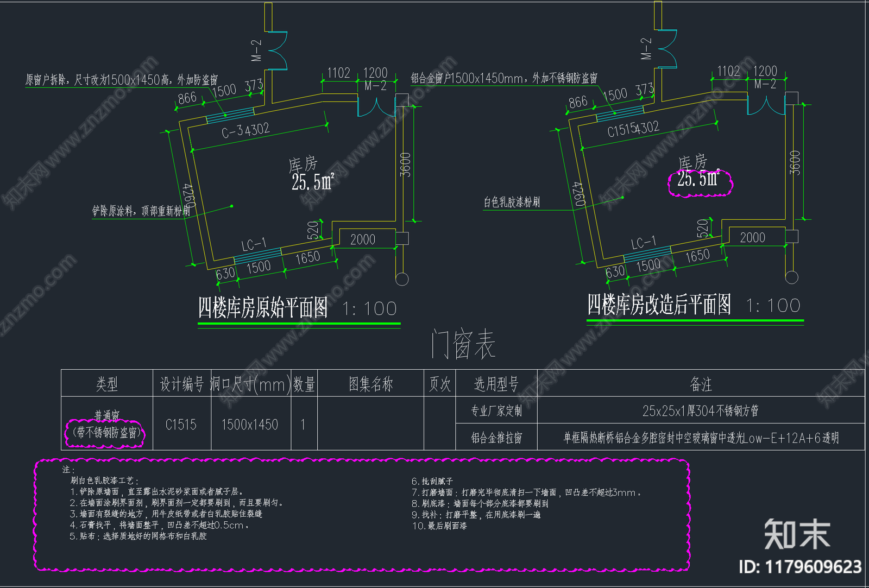Select dimension 1650 in renovated plan
This screenshot has height=588, width=869.
(697, 256)
